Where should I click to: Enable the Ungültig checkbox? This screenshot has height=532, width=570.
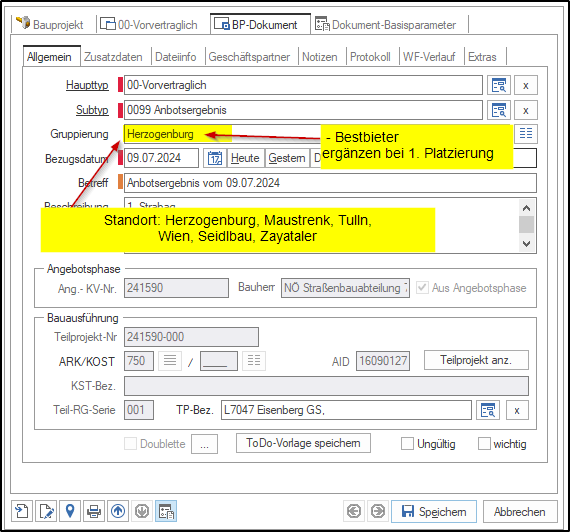pos(407,444)
